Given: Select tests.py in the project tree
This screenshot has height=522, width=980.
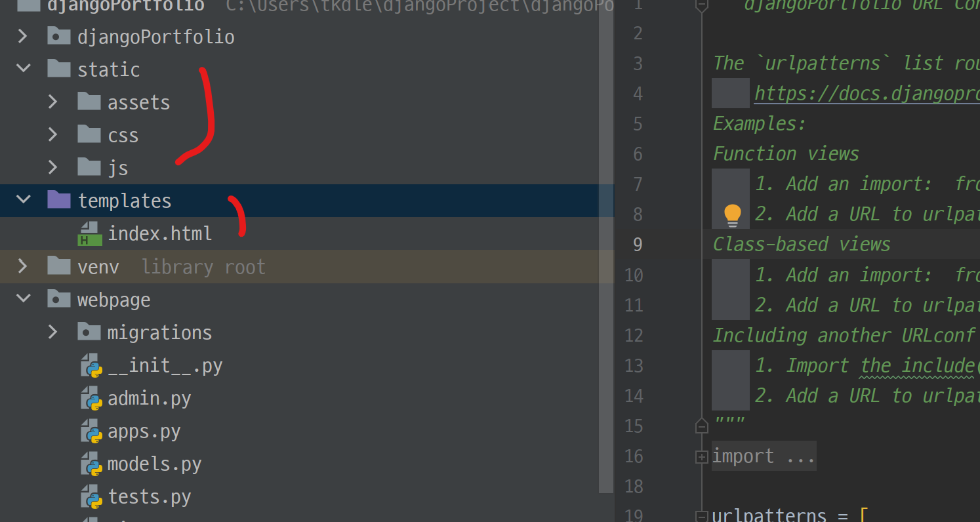Looking at the screenshot, I should (x=150, y=497).
